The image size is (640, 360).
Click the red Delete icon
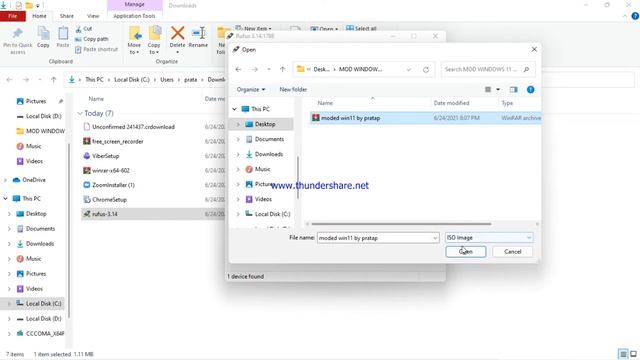tap(178, 33)
